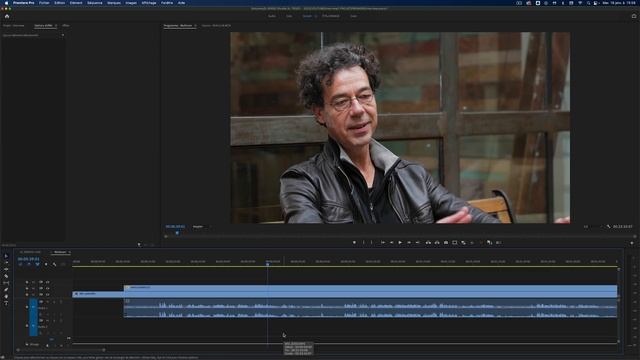This screenshot has height=360, width=640.
Task: Select the Hand tool
Action: (6, 296)
